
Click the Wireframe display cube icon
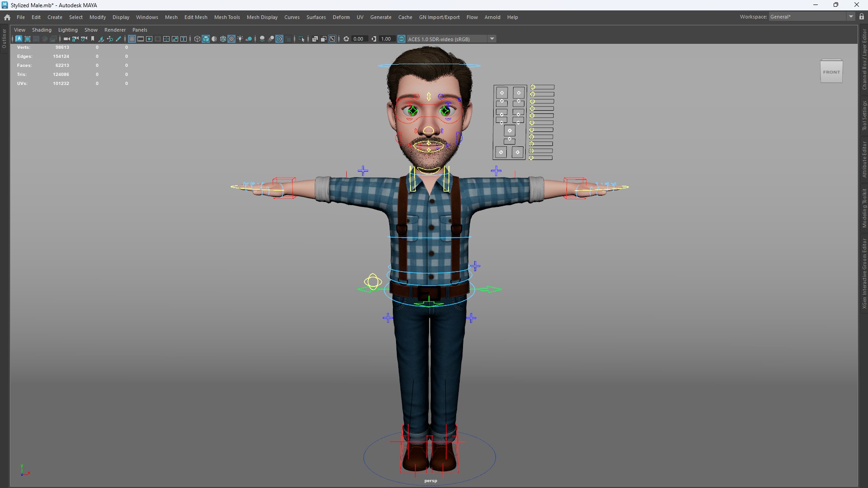tap(197, 39)
